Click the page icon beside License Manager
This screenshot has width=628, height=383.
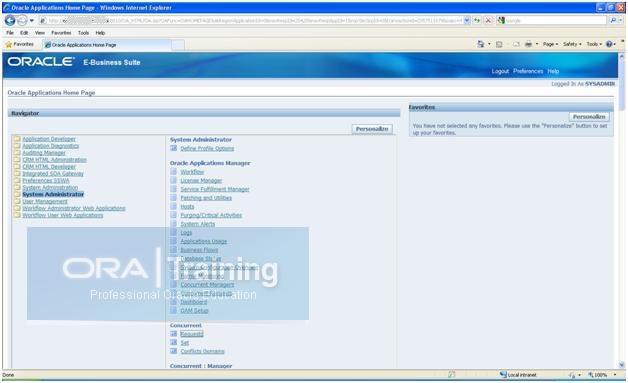coord(173,180)
